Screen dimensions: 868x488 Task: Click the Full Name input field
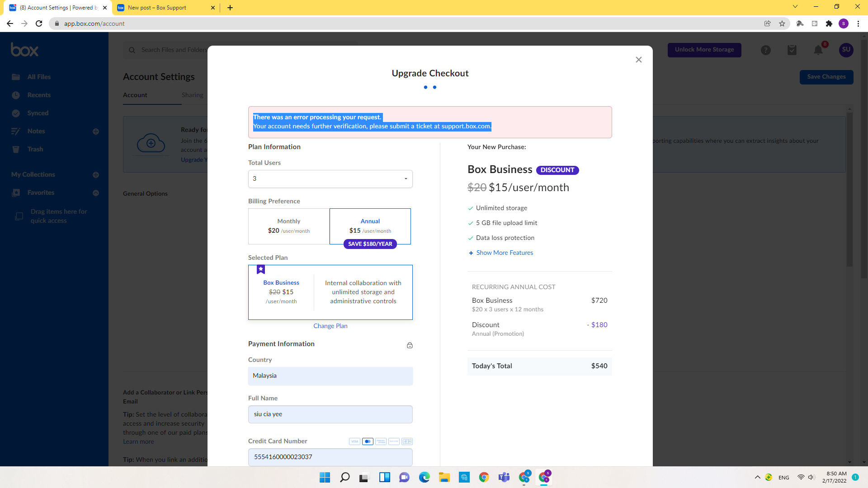[x=330, y=414]
